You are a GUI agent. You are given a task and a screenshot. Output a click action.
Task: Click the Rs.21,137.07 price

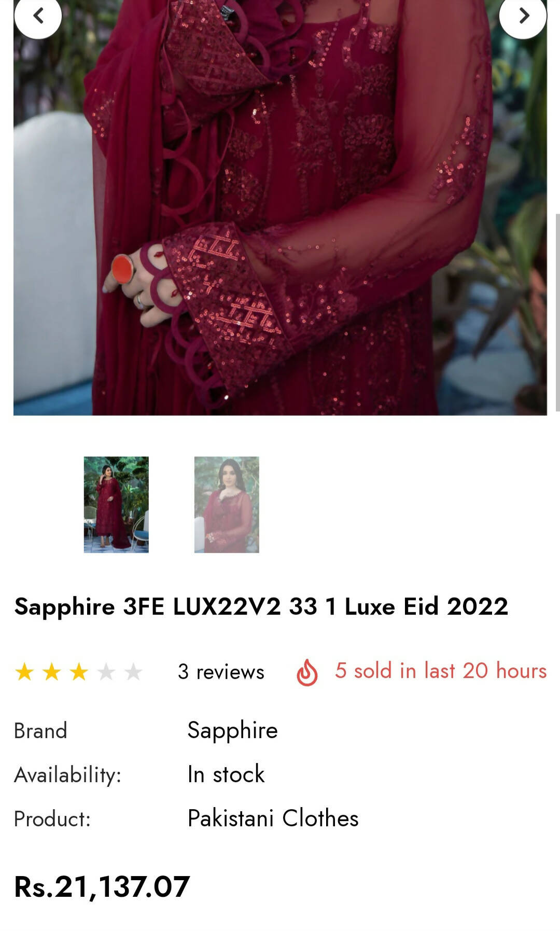pyautogui.click(x=102, y=887)
